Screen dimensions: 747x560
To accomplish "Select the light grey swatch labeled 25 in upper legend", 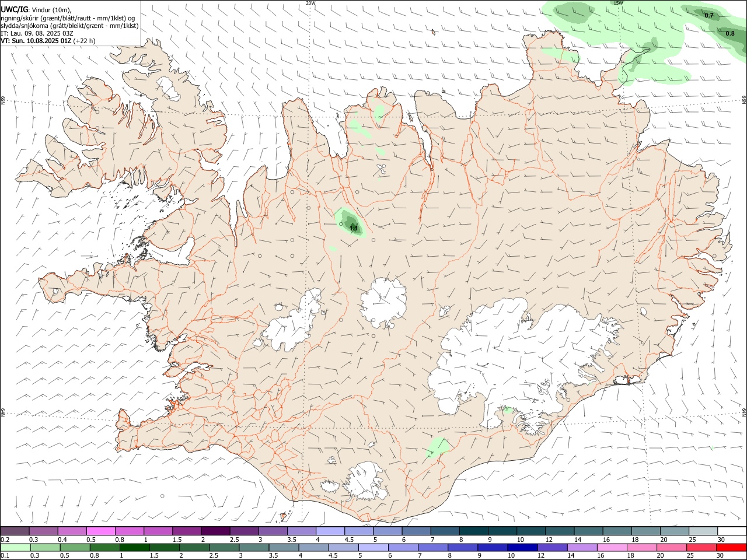I will coord(704,531).
